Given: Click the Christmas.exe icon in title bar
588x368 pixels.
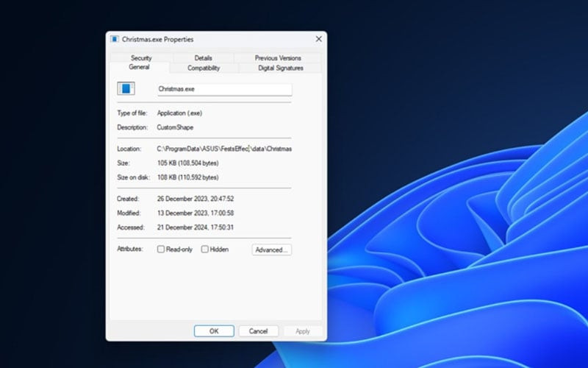Looking at the screenshot, I should tap(115, 39).
